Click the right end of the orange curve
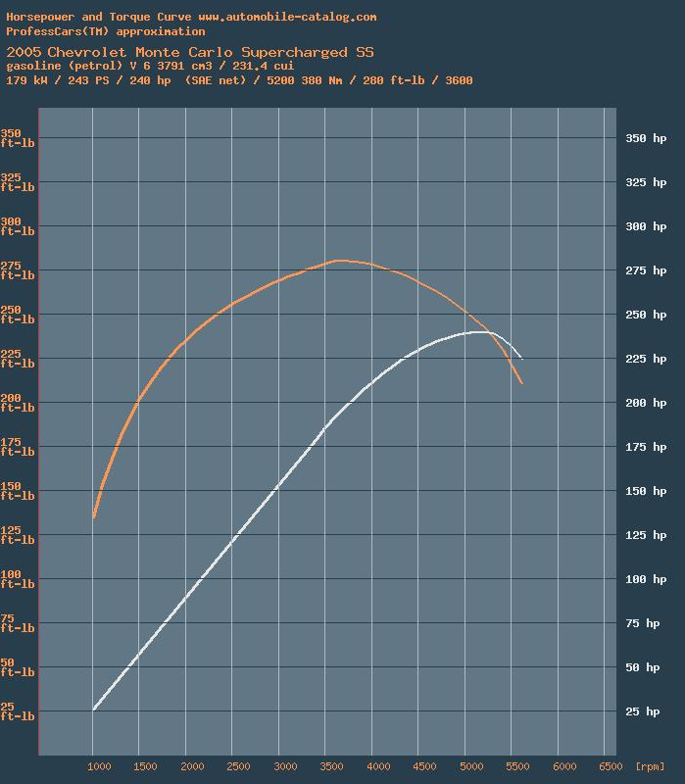Image resolution: width=685 pixels, height=784 pixels. click(522, 383)
